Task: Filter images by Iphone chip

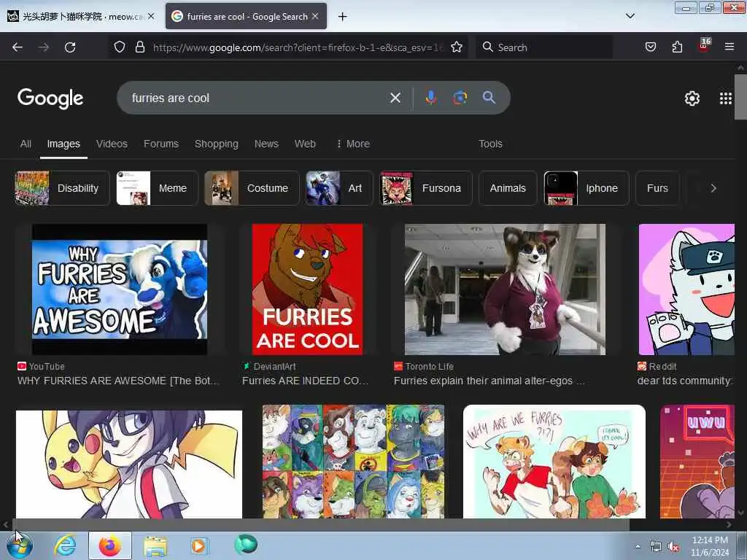Action: [587, 188]
